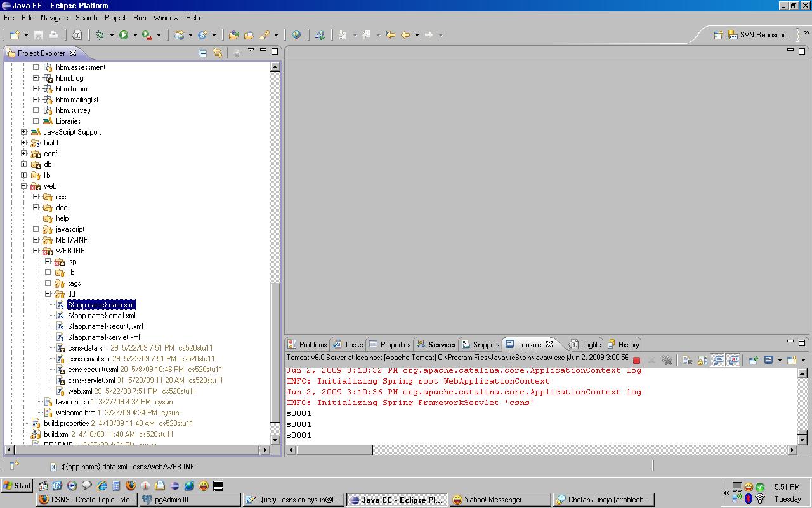Expand the jsp folder under WEB-INF

coord(48,262)
